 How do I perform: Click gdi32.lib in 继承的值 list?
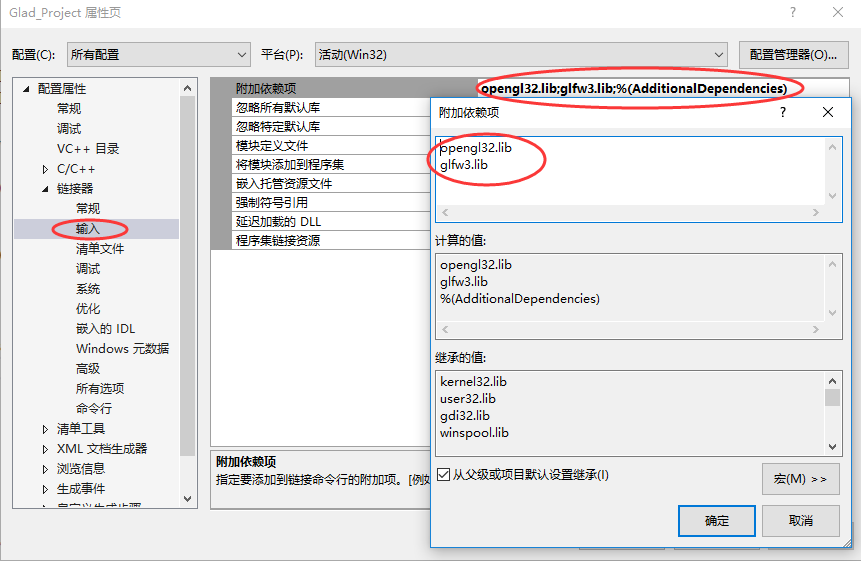coord(465,416)
